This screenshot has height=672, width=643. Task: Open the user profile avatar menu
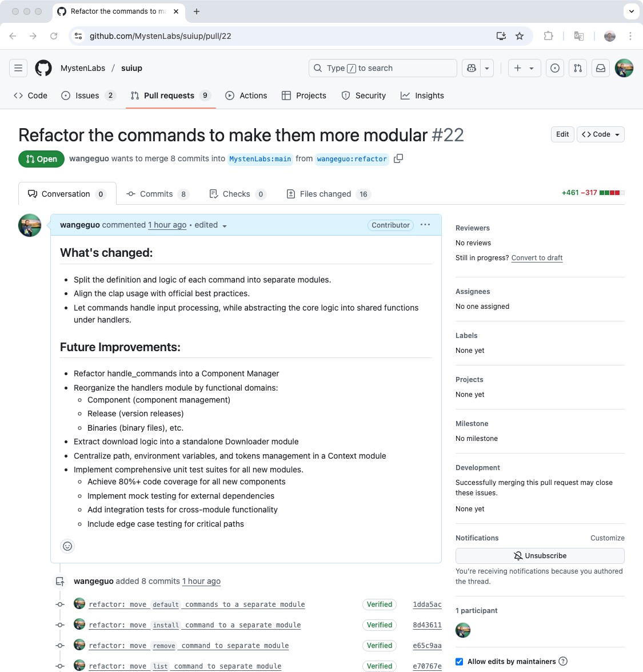point(624,68)
